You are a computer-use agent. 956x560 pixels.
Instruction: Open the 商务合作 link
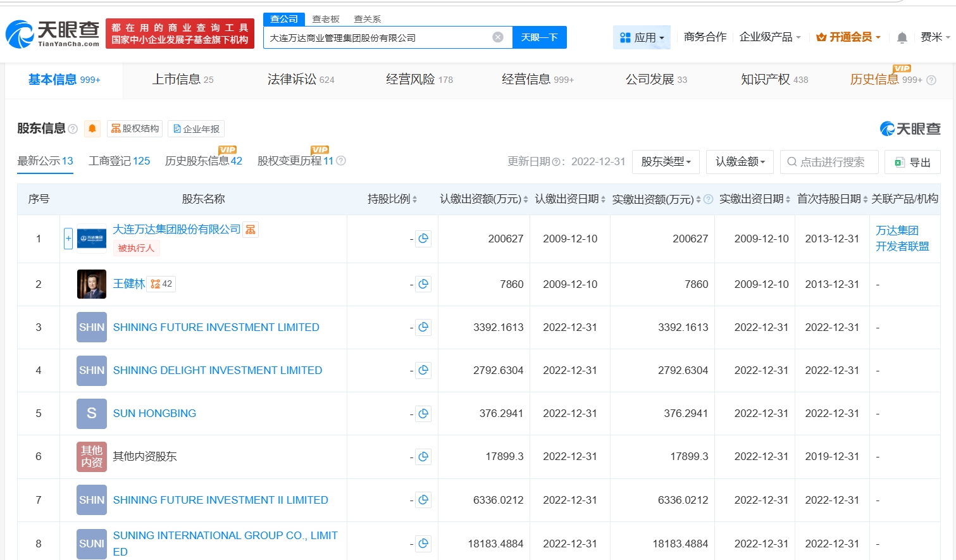coord(705,37)
